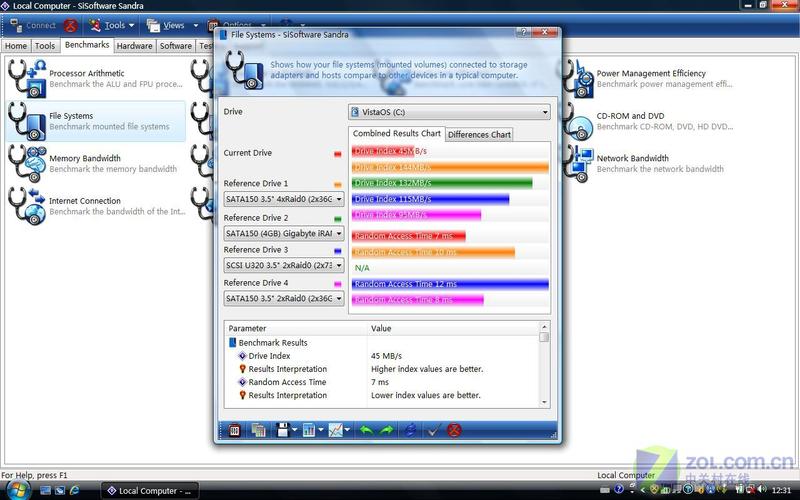This screenshot has height=500, width=800.
Task: Open the Network Bandwidth benchmark icon
Action: [578, 164]
